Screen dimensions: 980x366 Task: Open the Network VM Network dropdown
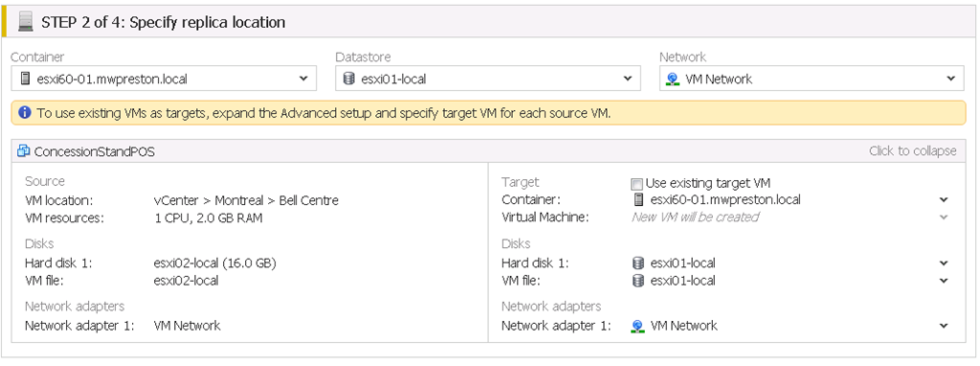coord(812,79)
